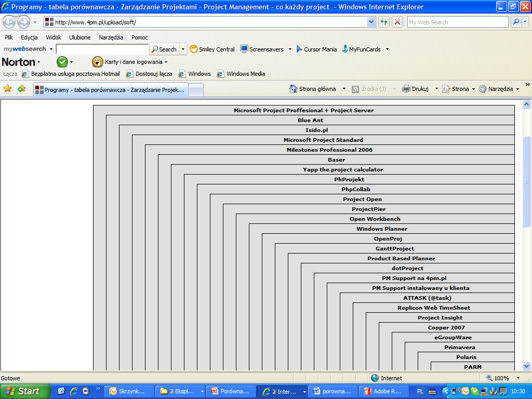Click the scrollbar up arrow
532x399 pixels.
click(526, 104)
